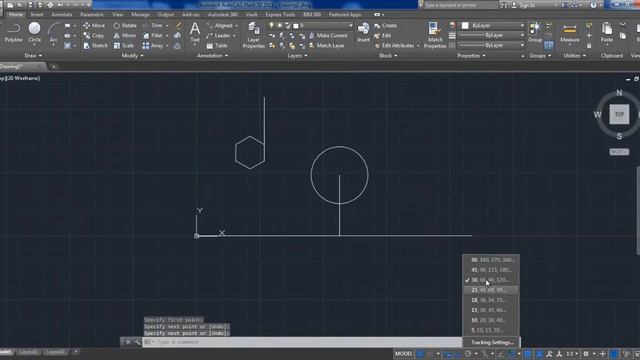This screenshot has width=640, height=360.
Task: Expand the Draw panel
Action: 33,56
